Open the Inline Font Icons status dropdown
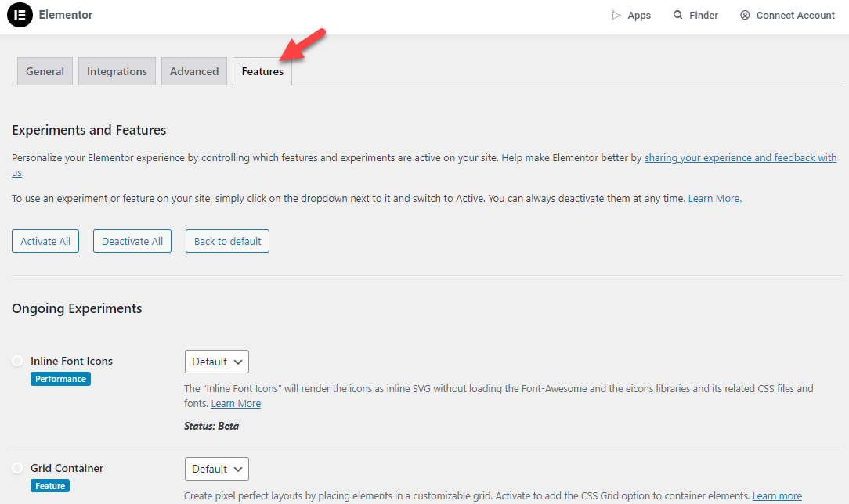 [217, 362]
